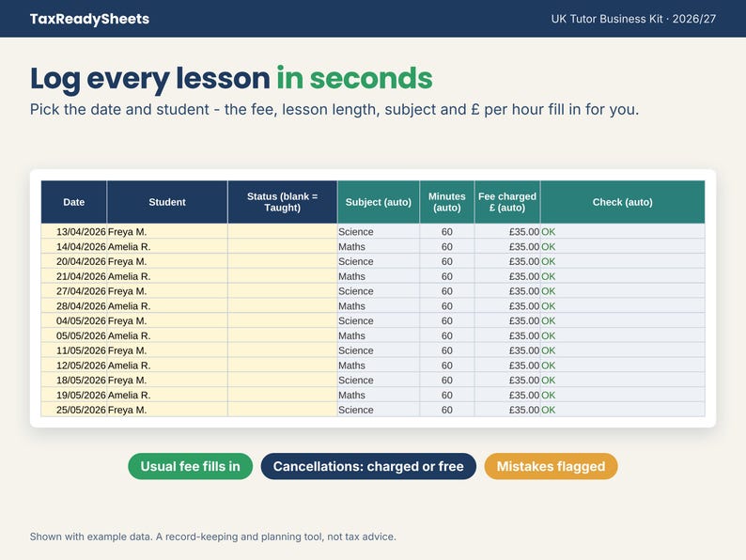Click the date cell 21/04/2026

tap(73, 276)
